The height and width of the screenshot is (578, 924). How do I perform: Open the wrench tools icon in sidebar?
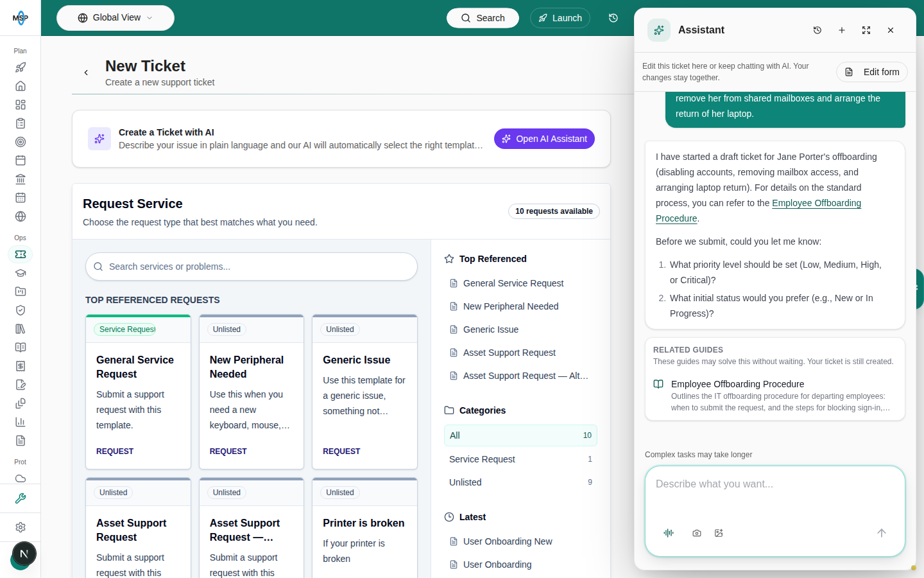(21, 498)
